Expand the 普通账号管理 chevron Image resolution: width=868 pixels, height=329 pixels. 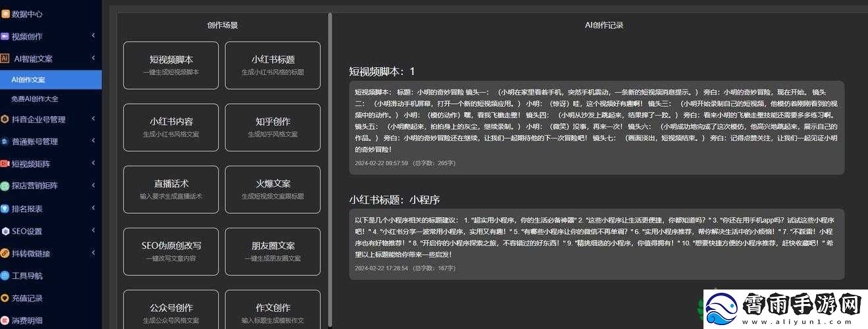click(x=93, y=141)
